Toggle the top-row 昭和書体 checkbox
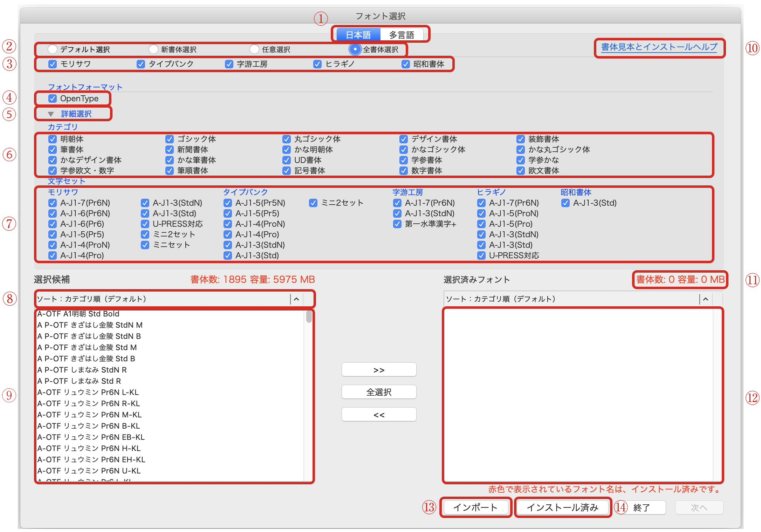This screenshot has height=532, width=761. [406, 64]
